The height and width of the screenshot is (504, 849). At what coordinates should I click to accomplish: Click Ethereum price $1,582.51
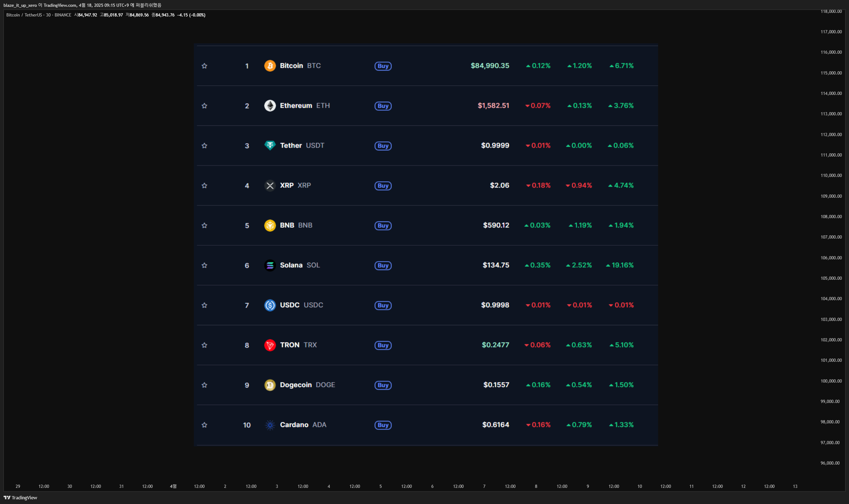coord(493,106)
